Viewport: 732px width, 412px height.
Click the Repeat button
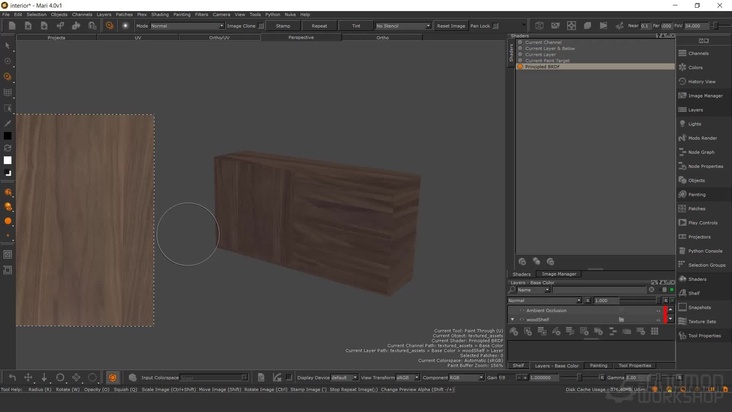(319, 26)
